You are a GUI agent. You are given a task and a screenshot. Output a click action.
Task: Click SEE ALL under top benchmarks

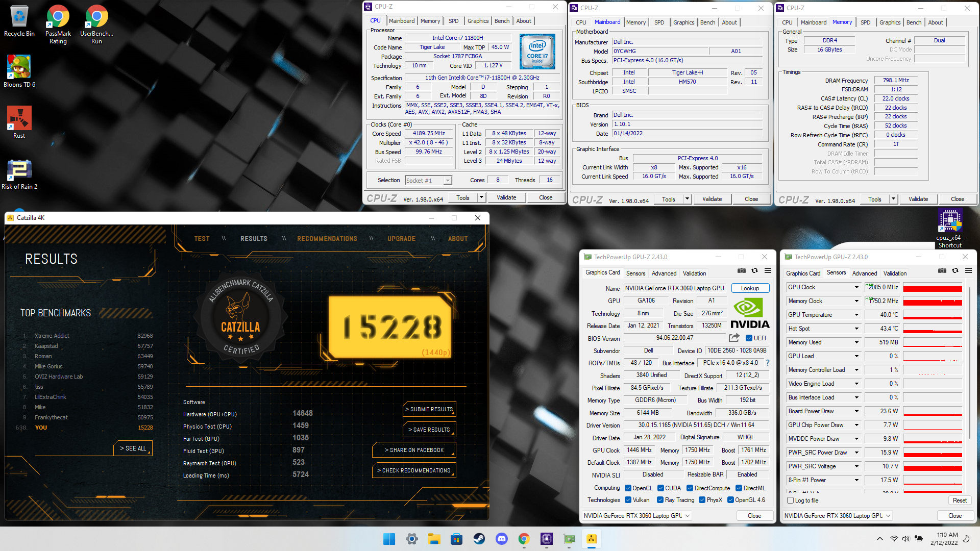[x=133, y=448]
